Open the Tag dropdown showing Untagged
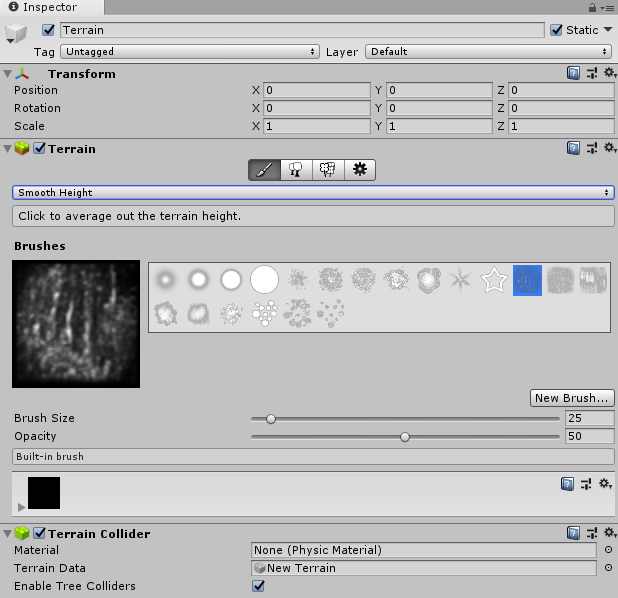The width and height of the screenshot is (618, 598). pos(189,51)
